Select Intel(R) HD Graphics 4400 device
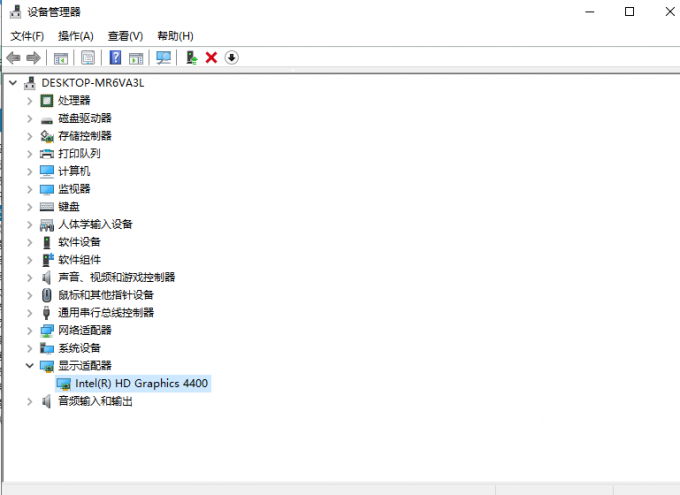Image resolution: width=680 pixels, height=495 pixels. click(142, 383)
